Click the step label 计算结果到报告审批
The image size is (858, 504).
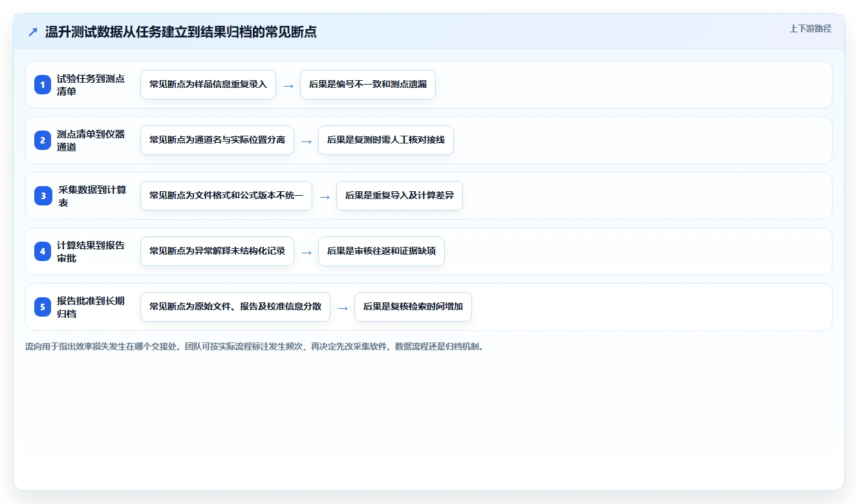[91, 251]
